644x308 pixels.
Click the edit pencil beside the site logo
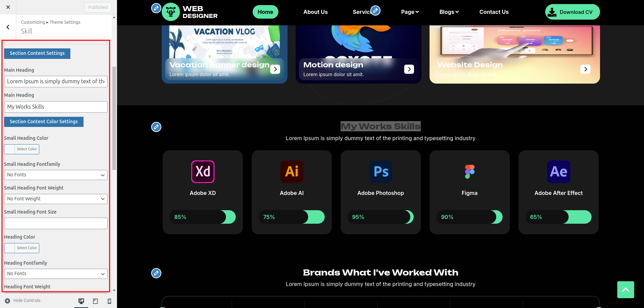(x=156, y=8)
